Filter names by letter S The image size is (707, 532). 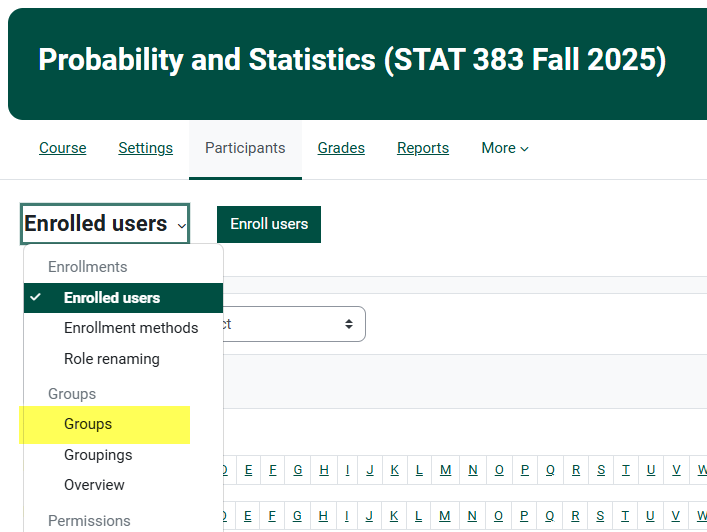point(601,470)
